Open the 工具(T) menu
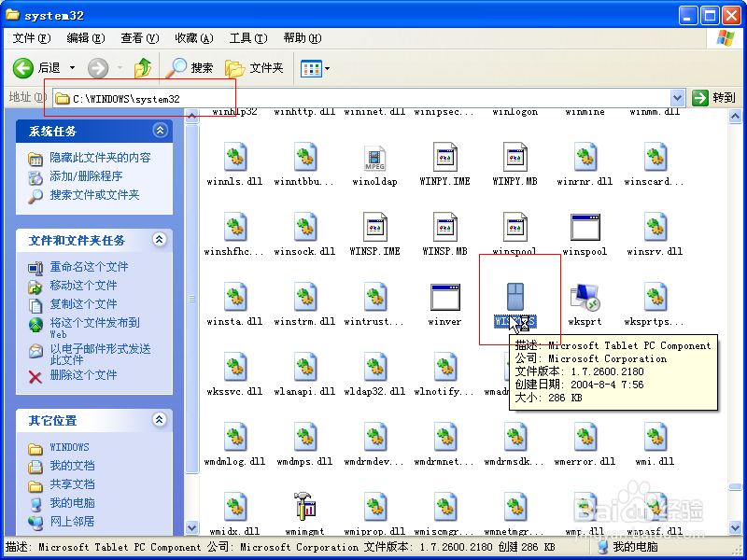 (247, 38)
